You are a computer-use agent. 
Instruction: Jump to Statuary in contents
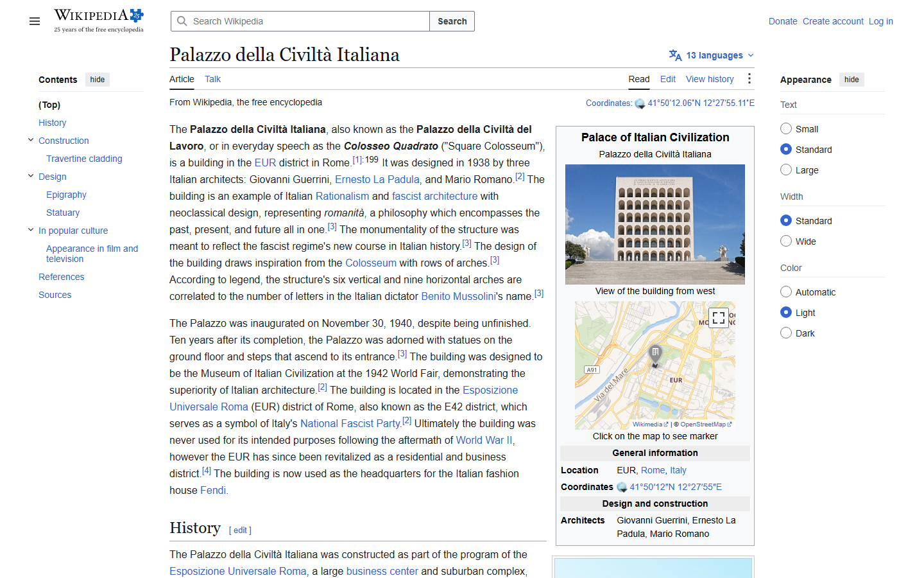point(63,213)
